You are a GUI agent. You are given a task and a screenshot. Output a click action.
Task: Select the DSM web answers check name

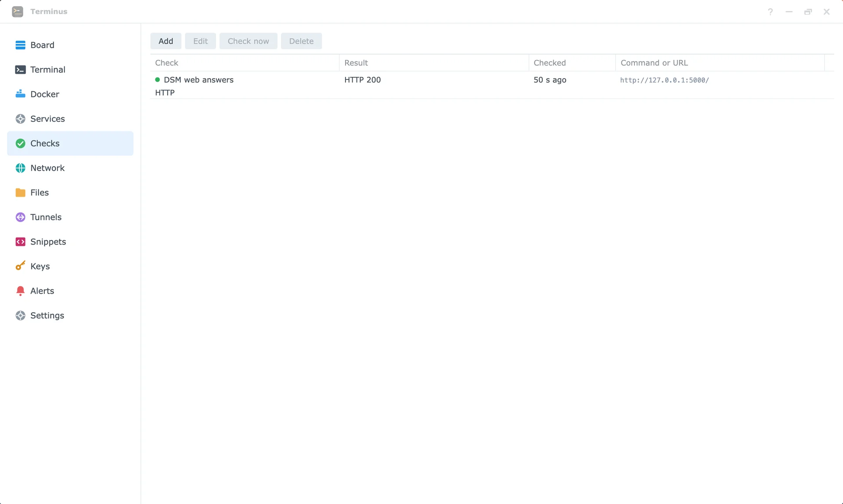click(x=198, y=79)
